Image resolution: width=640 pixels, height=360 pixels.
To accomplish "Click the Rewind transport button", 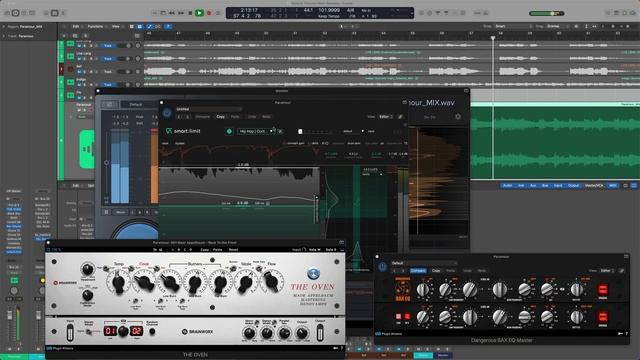I will click(x=172, y=13).
